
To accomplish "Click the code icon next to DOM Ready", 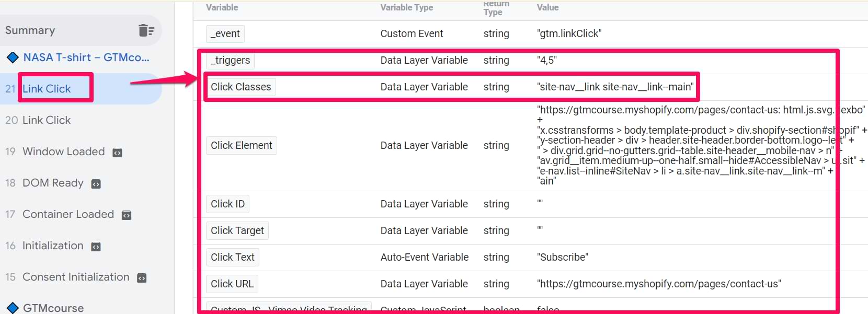I will [96, 184].
